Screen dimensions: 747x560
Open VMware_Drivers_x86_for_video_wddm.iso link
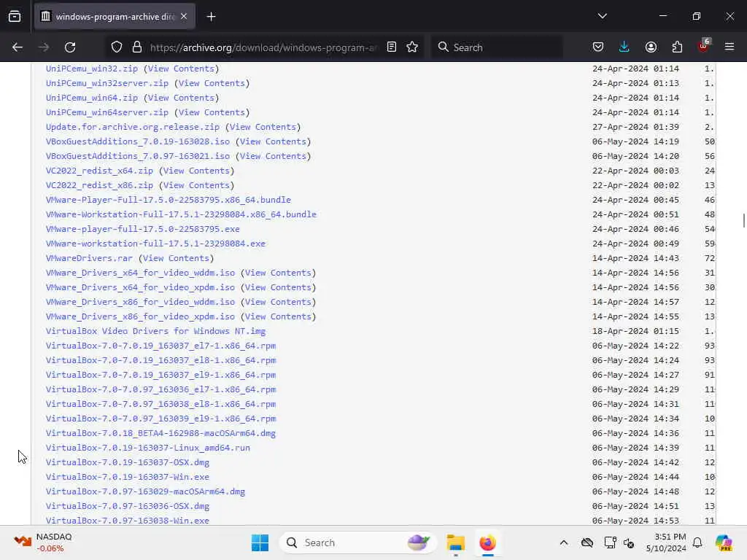pyautogui.click(x=141, y=302)
